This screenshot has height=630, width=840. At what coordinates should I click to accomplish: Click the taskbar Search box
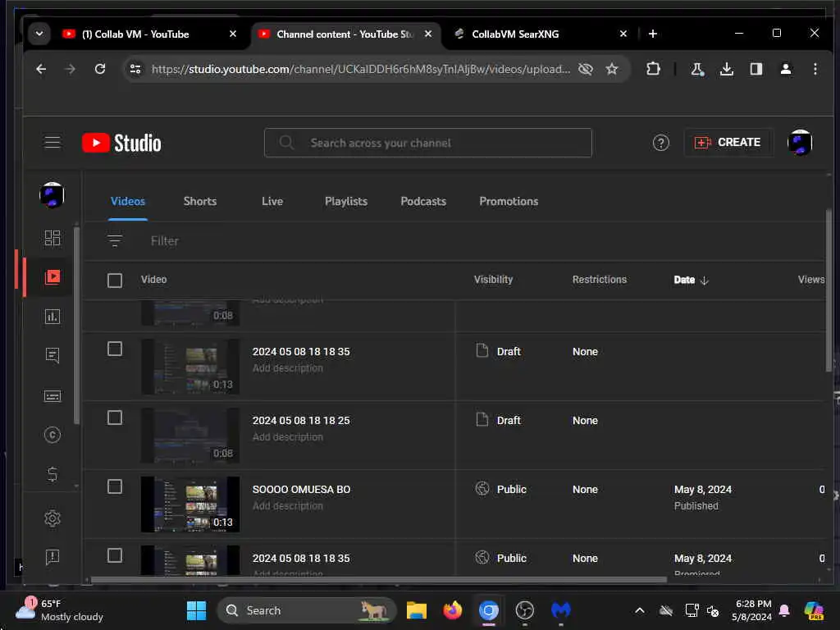[x=307, y=610]
